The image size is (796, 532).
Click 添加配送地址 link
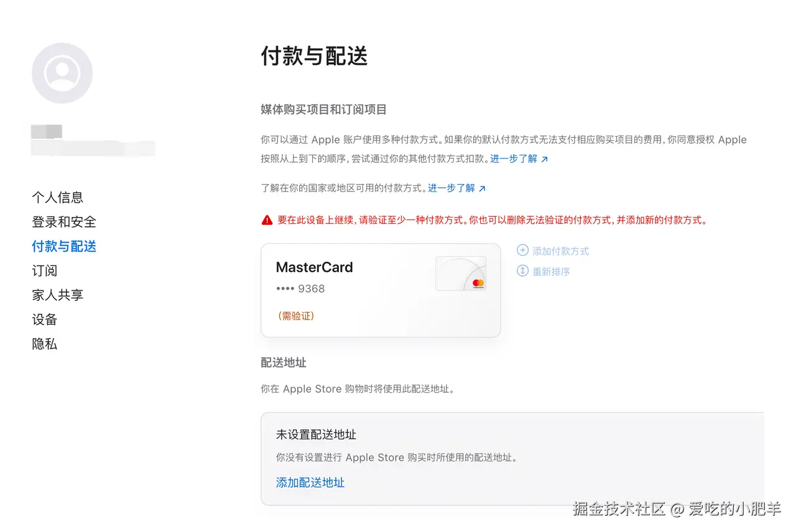(x=310, y=482)
